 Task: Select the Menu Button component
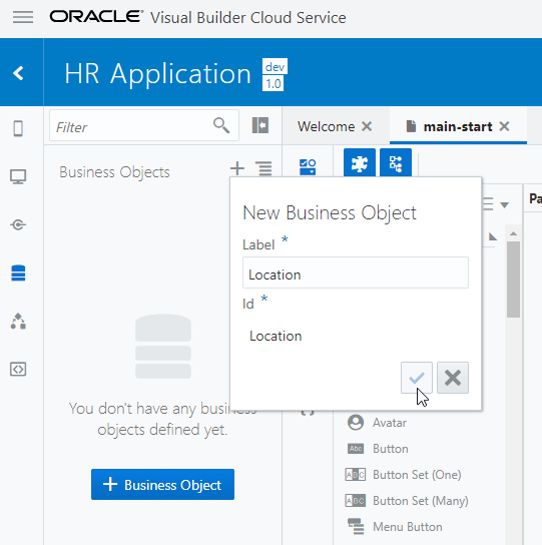coord(395,527)
